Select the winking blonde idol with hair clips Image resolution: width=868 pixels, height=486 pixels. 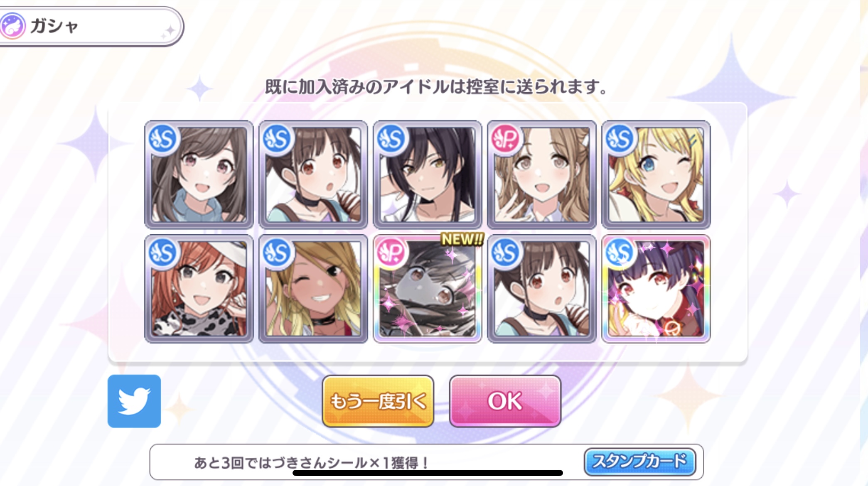point(656,175)
